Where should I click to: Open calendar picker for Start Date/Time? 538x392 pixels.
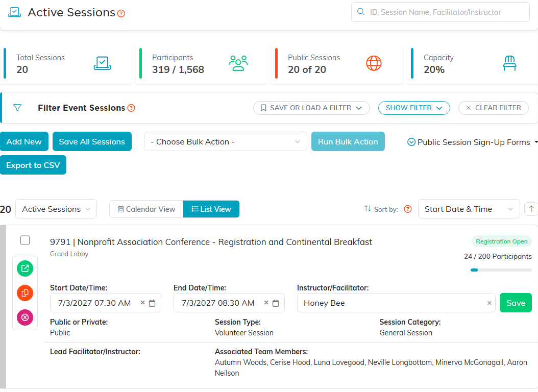(152, 303)
